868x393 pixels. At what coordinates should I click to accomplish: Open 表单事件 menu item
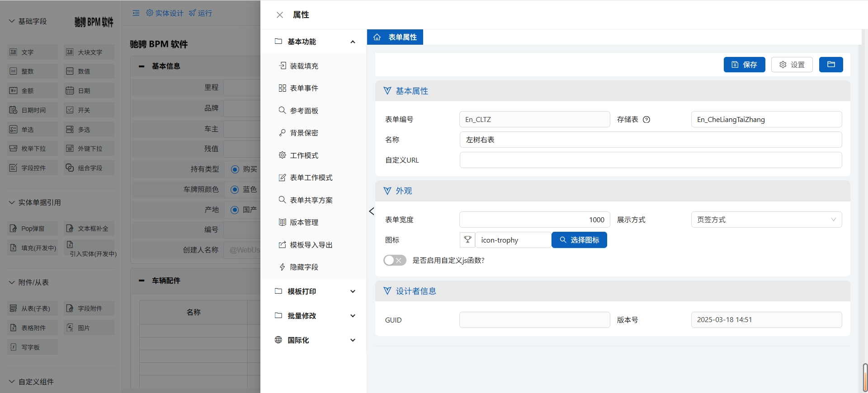click(304, 88)
